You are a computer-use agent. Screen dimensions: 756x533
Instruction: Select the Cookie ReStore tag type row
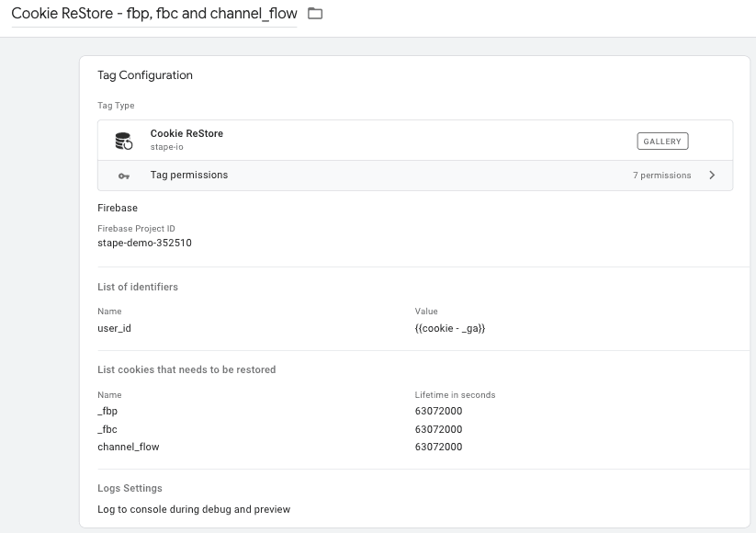(x=415, y=141)
